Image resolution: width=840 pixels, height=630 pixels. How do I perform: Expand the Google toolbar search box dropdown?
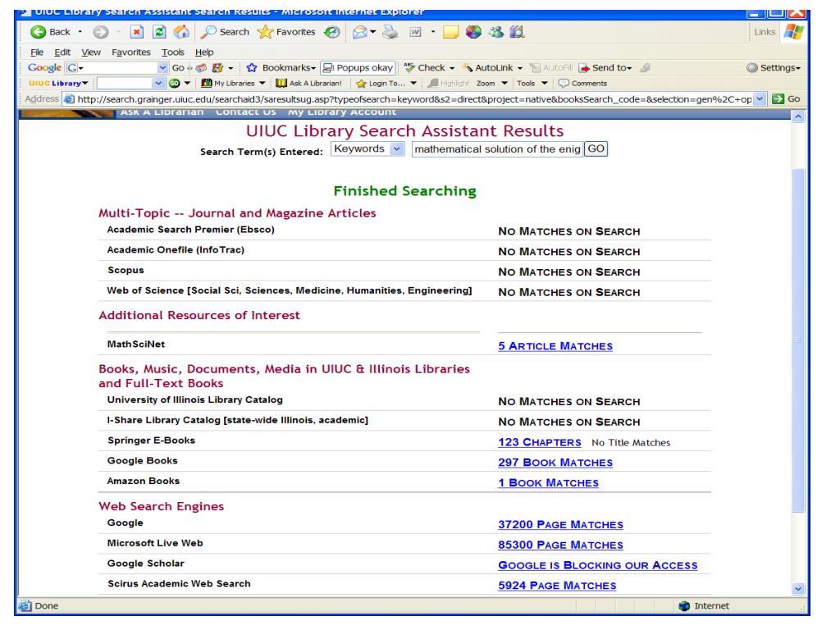(162, 68)
